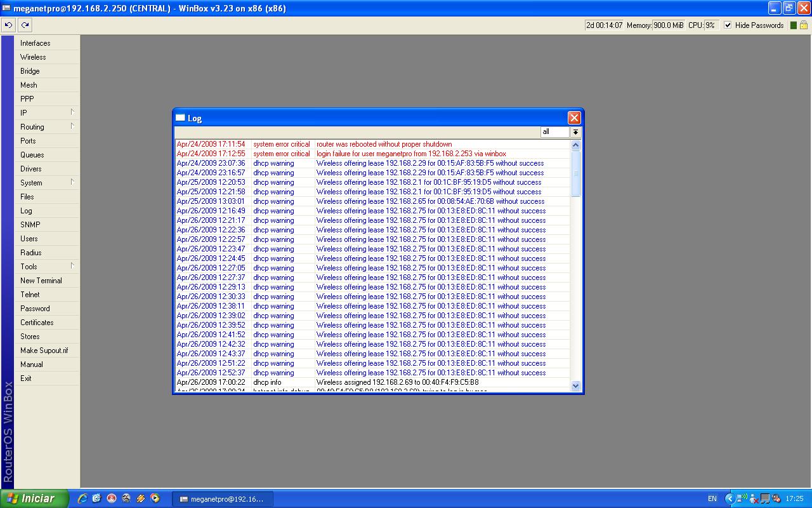The height and width of the screenshot is (508, 812).
Task: Select the log entry dated Apr/25/2009 12:20:53
Action: click(x=373, y=182)
